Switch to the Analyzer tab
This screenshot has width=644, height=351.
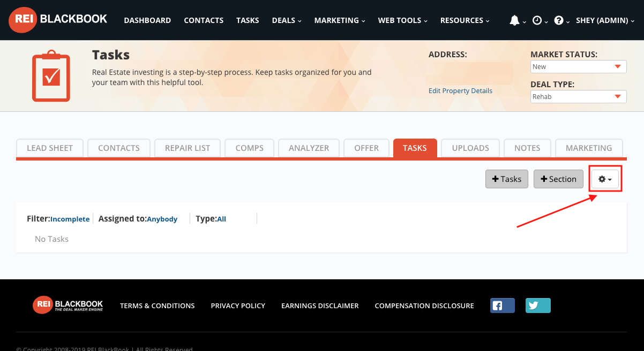tap(309, 148)
